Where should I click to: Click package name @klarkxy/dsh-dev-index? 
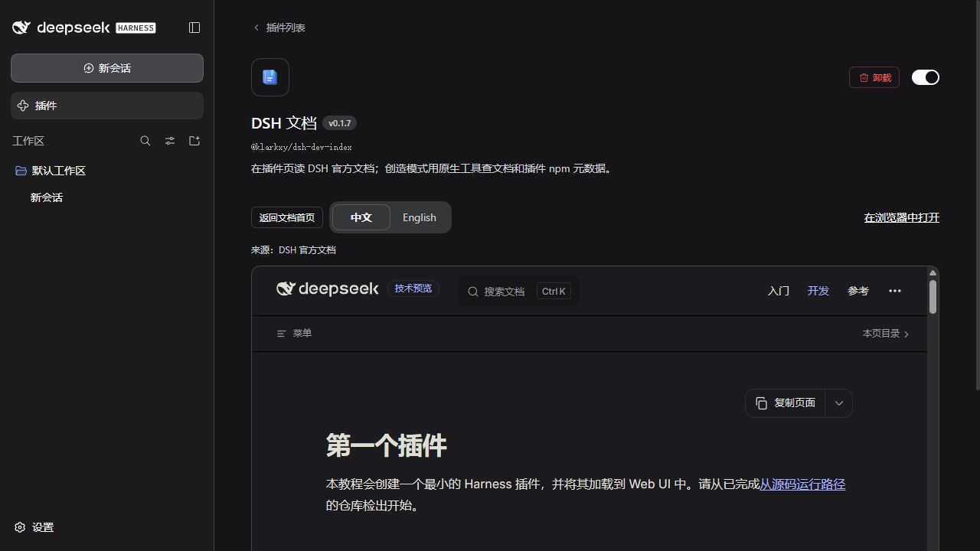(302, 147)
